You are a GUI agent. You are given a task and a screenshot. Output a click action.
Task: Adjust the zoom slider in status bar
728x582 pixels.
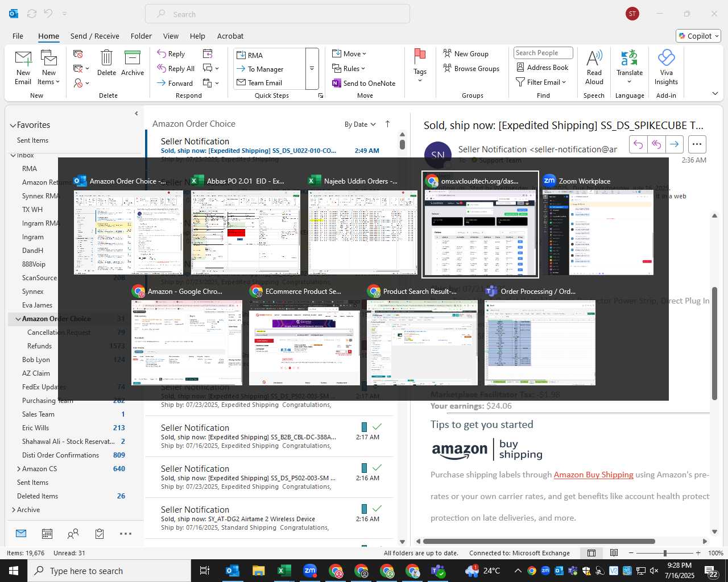click(665, 553)
